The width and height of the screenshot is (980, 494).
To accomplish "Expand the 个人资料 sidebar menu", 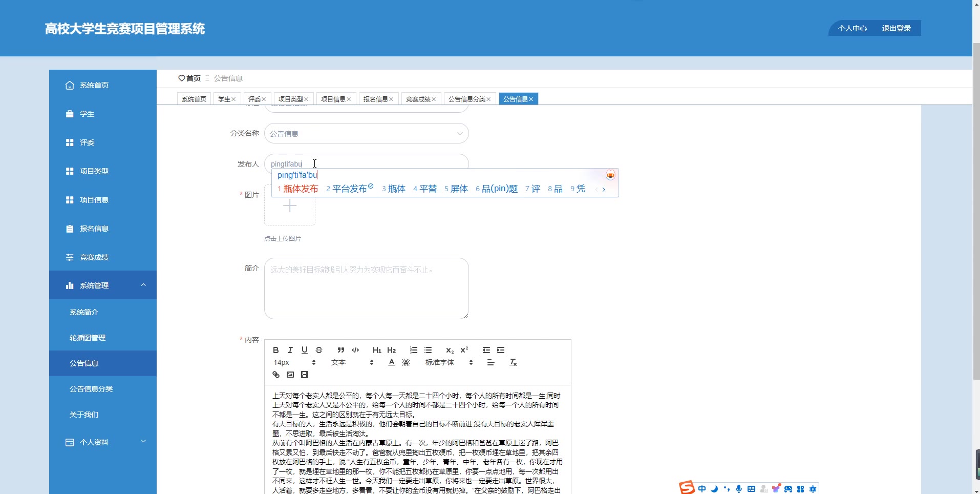I will pyautogui.click(x=103, y=442).
